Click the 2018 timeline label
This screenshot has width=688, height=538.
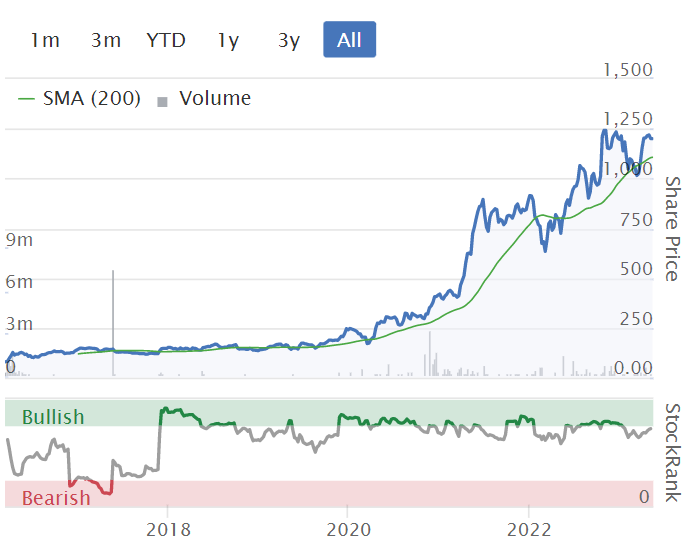tap(168, 527)
